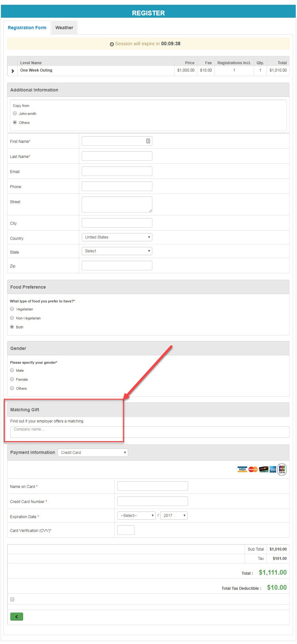Select Male gender option
297x644 pixels.
point(12,370)
